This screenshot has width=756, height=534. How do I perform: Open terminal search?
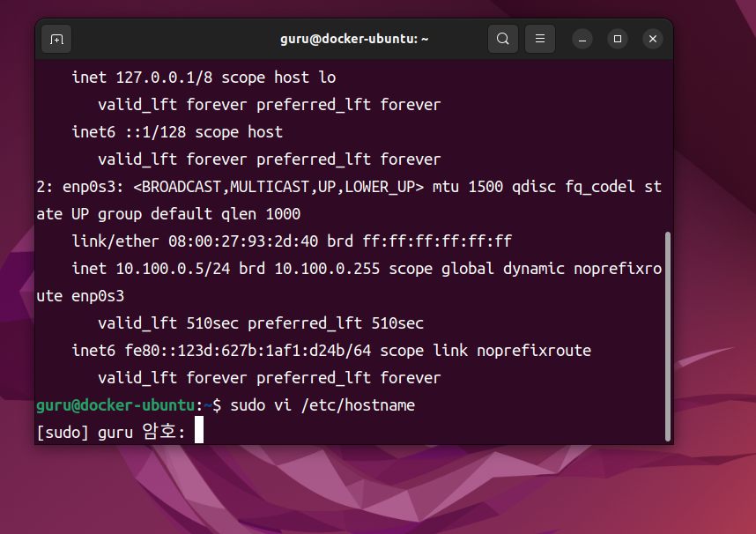pyautogui.click(x=503, y=39)
